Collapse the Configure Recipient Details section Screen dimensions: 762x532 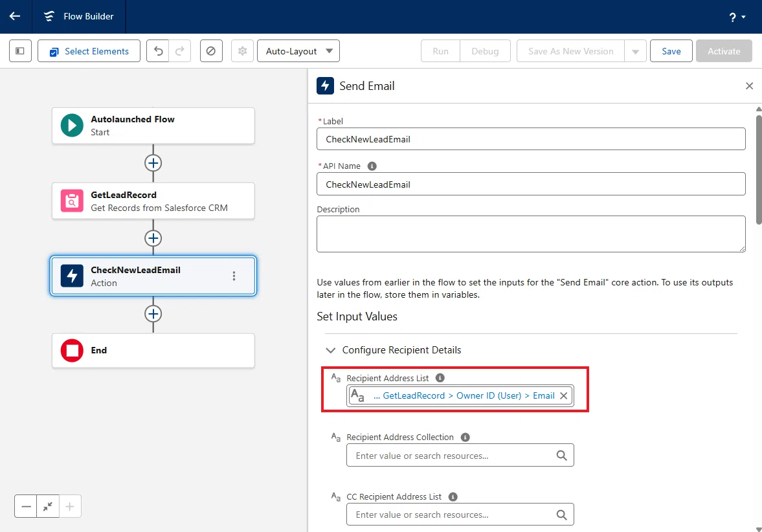coord(330,350)
